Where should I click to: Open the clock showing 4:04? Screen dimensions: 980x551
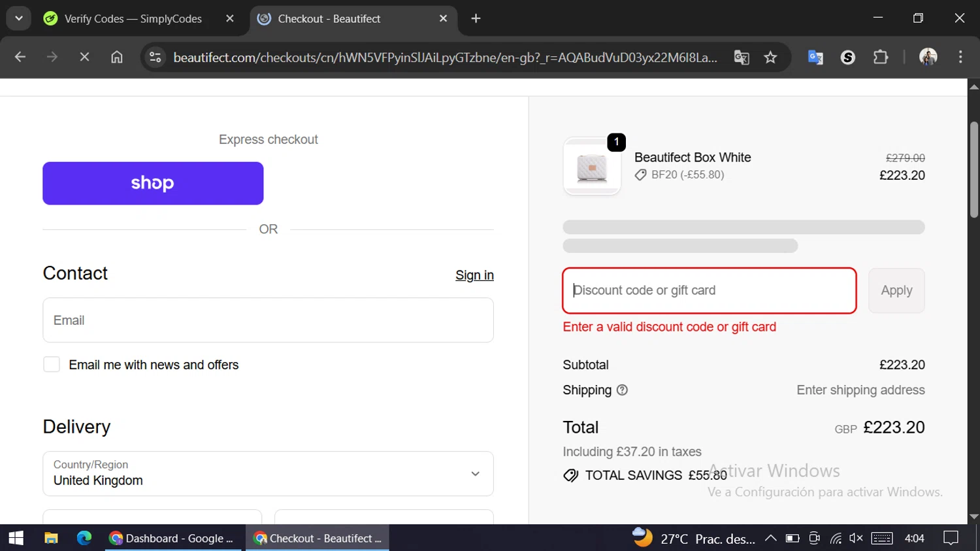915,538
